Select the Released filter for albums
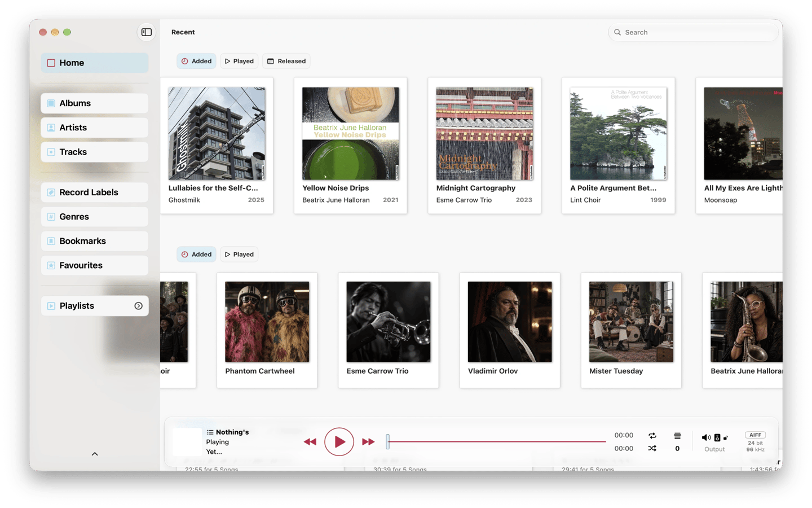This screenshot has width=812, height=508. [286, 61]
